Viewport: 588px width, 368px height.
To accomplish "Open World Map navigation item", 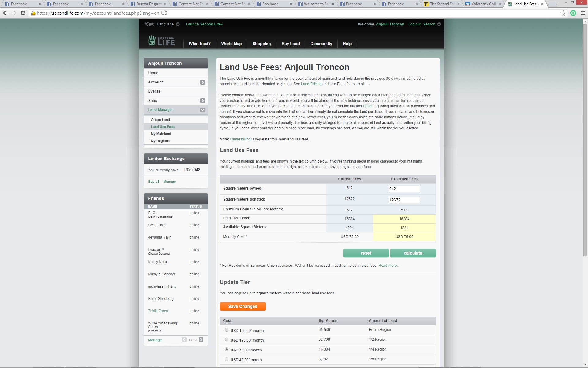I will 232,44.
